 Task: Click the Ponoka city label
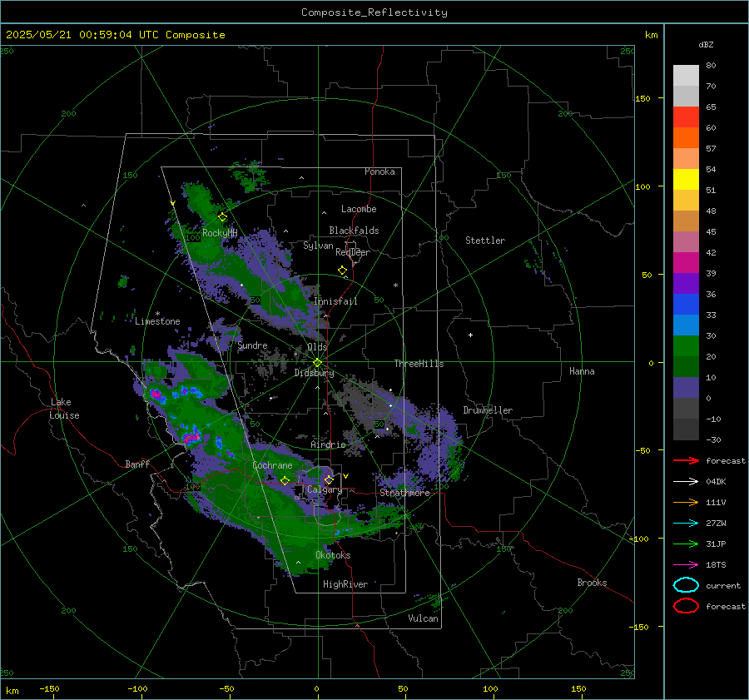click(379, 171)
